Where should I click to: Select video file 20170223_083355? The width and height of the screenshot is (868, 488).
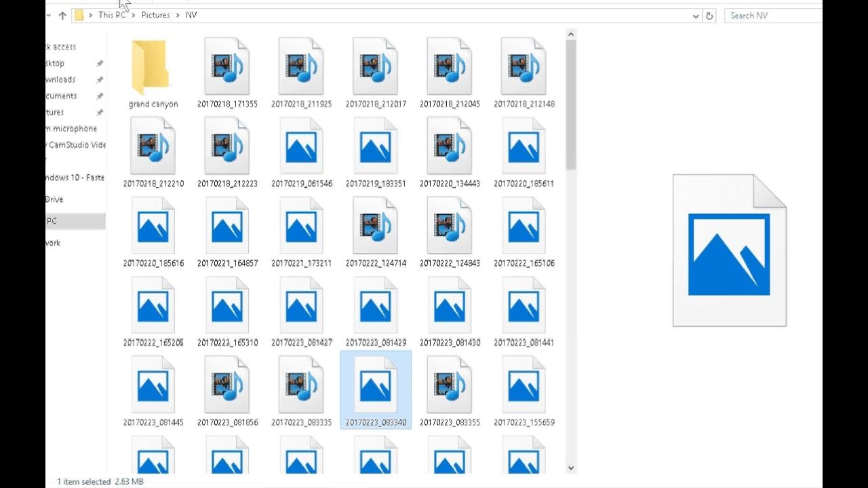(450, 390)
